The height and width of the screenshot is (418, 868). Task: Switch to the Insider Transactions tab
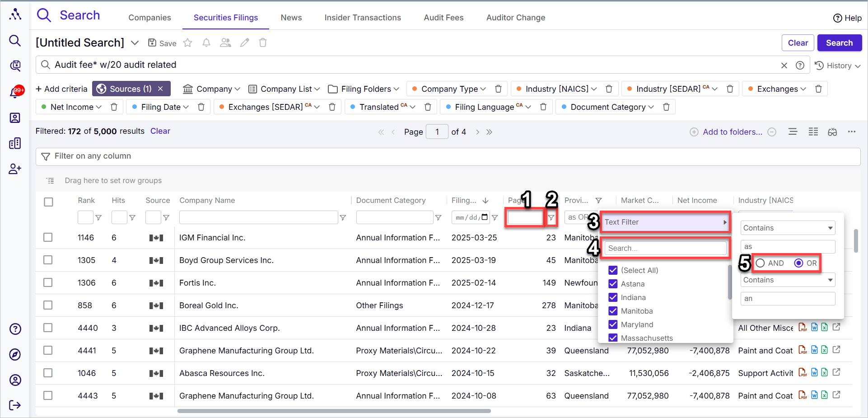(363, 18)
